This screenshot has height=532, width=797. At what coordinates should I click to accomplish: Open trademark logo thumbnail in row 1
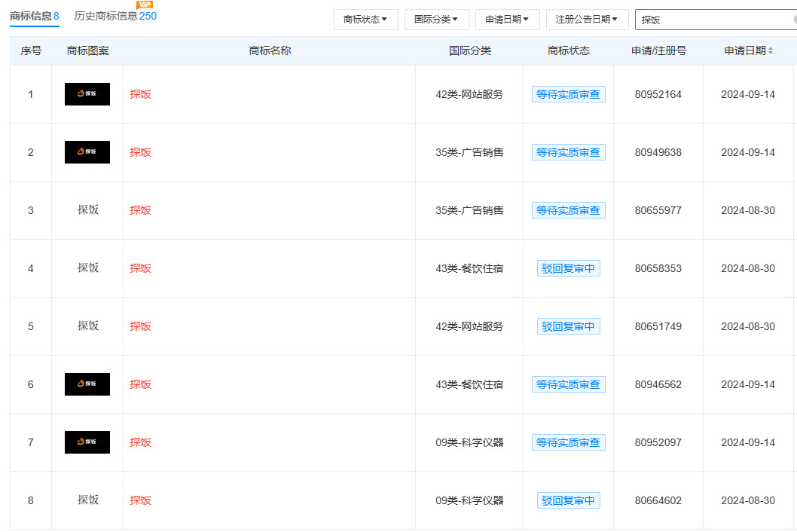pyautogui.click(x=87, y=94)
